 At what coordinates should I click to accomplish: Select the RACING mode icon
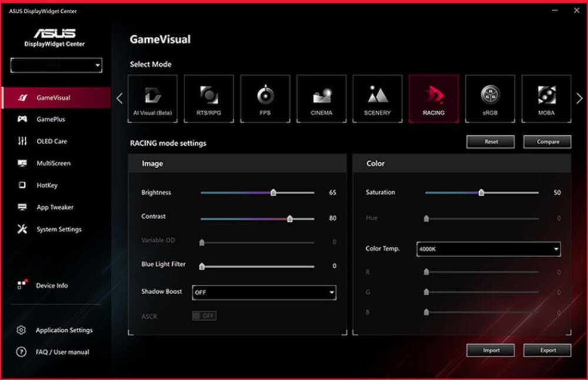pyautogui.click(x=433, y=98)
